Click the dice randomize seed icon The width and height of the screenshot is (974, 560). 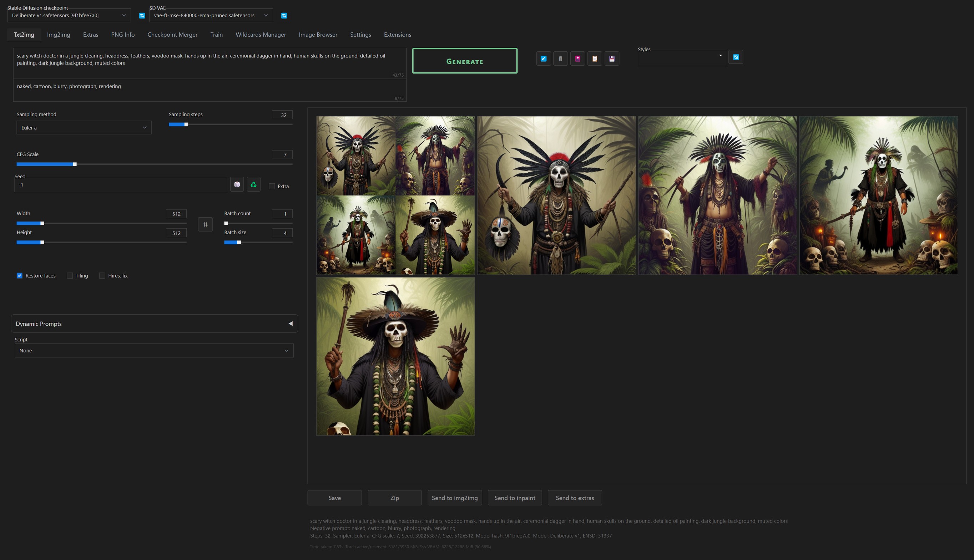237,184
